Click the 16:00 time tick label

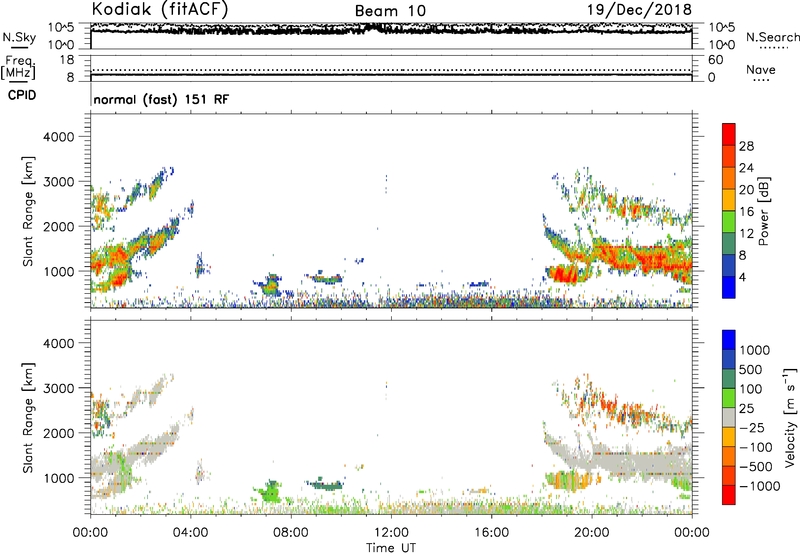pos(491,533)
